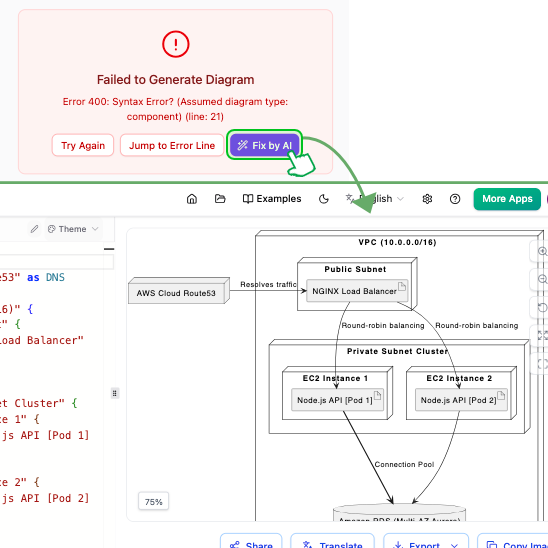Click the red error exclamation icon
Image resolution: width=548 pixels, height=548 pixels.
pos(175,44)
